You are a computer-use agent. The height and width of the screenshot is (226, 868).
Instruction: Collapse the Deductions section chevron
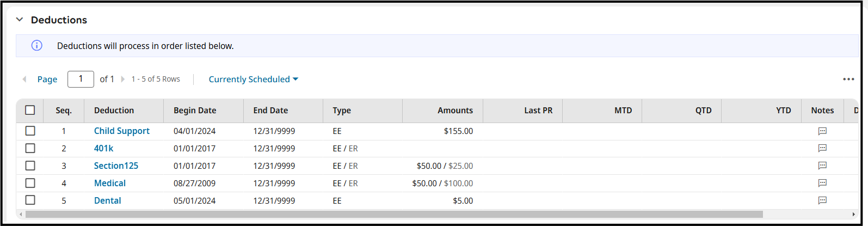[20, 20]
